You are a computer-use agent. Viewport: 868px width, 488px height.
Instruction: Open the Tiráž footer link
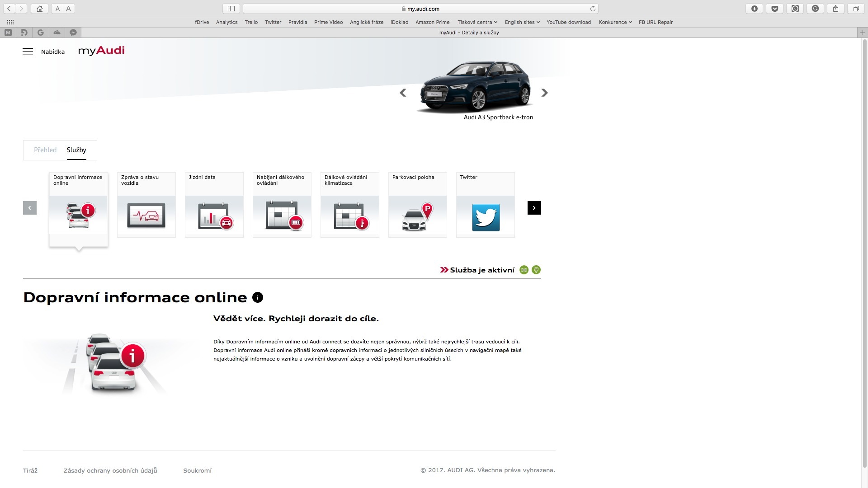pos(30,470)
